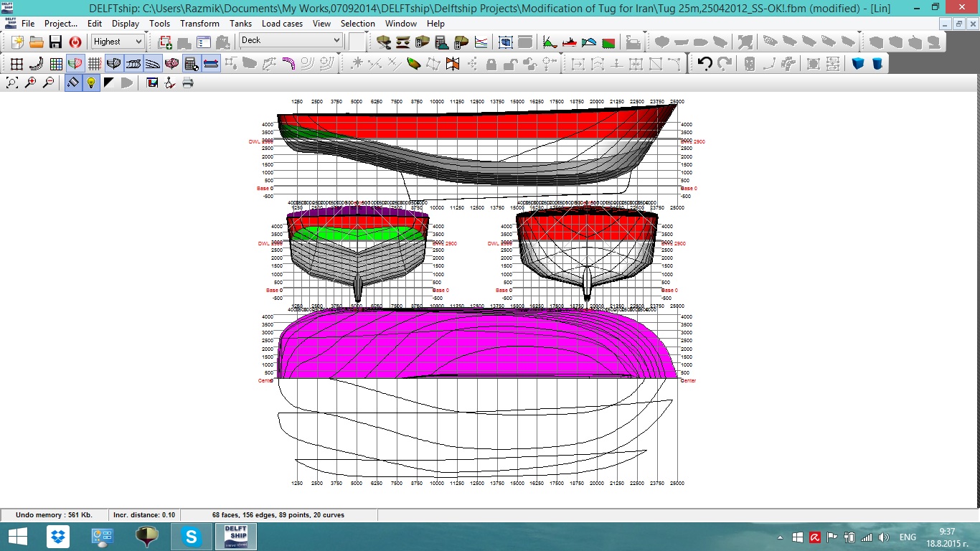The height and width of the screenshot is (551, 980).
Task: Expand the Deck layer dropdown
Action: (x=291, y=41)
